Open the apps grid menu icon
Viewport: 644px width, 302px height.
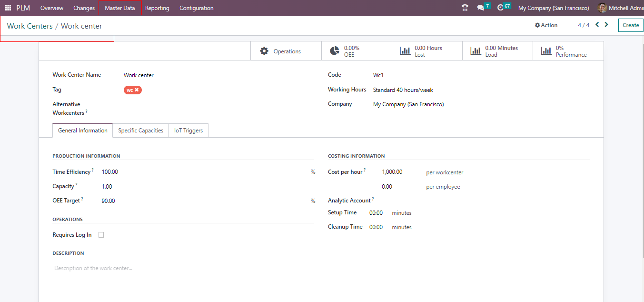tap(8, 8)
